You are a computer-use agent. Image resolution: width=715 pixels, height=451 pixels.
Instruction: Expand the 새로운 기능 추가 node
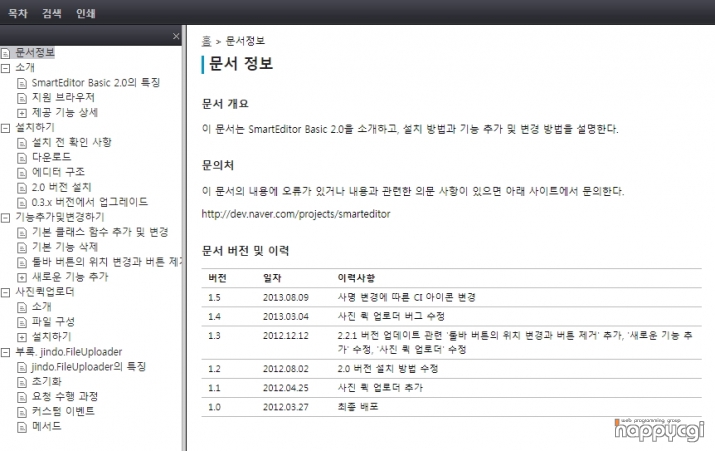click(22, 278)
